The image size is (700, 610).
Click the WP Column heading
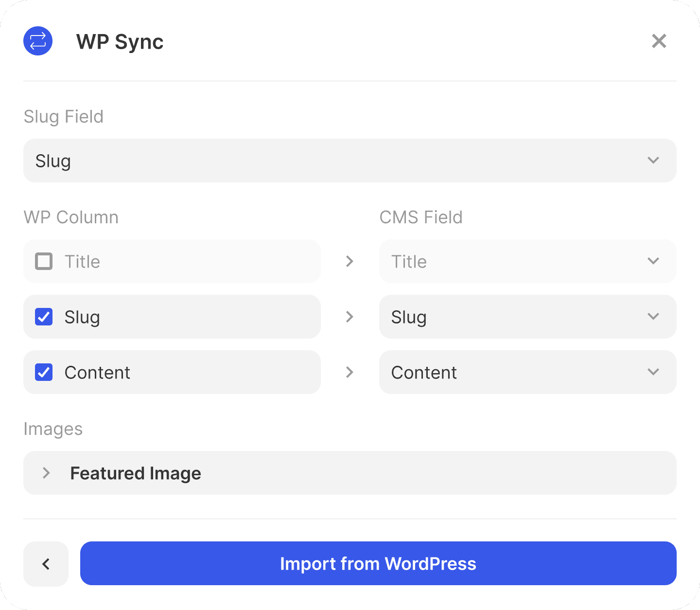coord(71,217)
